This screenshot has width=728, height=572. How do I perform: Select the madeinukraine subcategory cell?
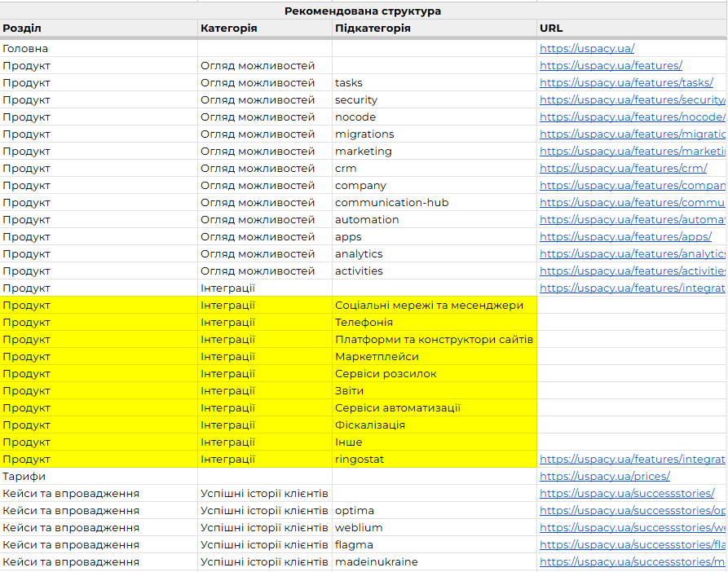434,562
